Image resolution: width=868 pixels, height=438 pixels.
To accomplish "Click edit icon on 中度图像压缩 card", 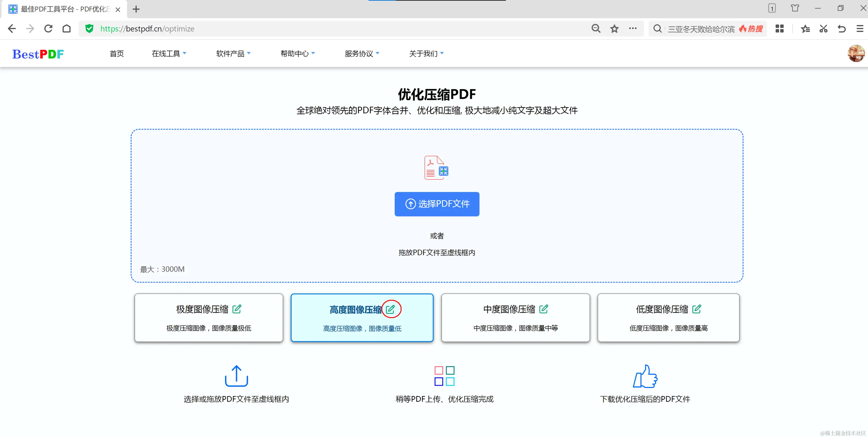I will [544, 309].
